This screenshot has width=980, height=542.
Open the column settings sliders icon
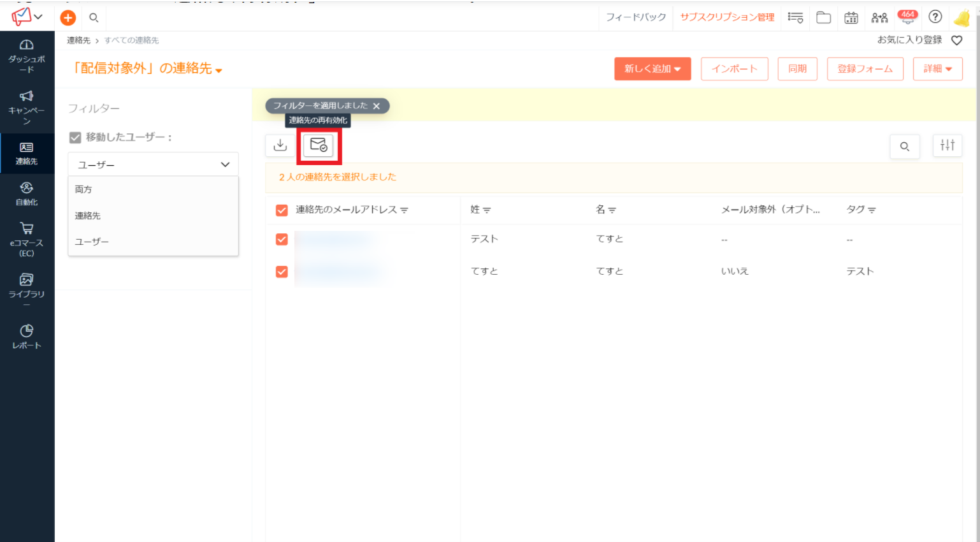947,145
